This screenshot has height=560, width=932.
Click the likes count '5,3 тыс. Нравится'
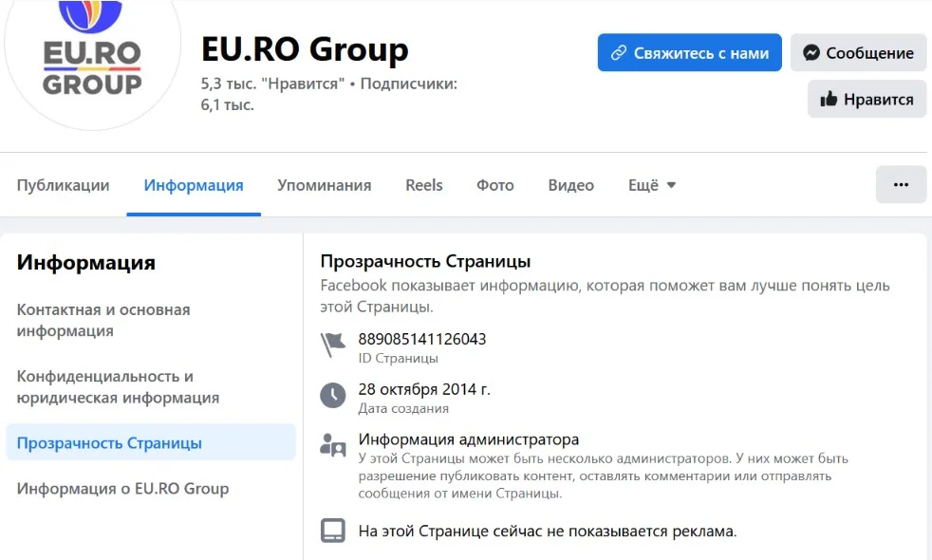[x=272, y=84]
